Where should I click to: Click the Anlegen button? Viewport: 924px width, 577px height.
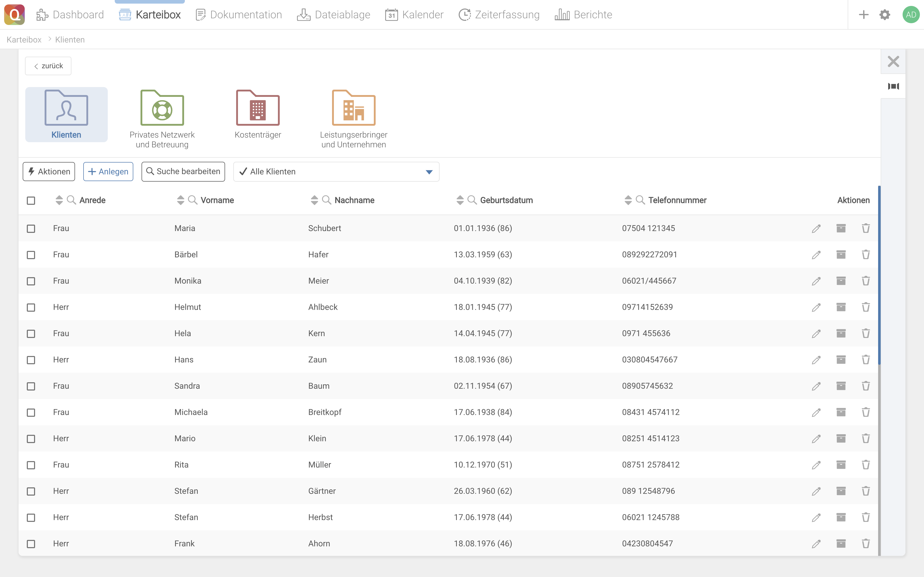click(x=108, y=172)
